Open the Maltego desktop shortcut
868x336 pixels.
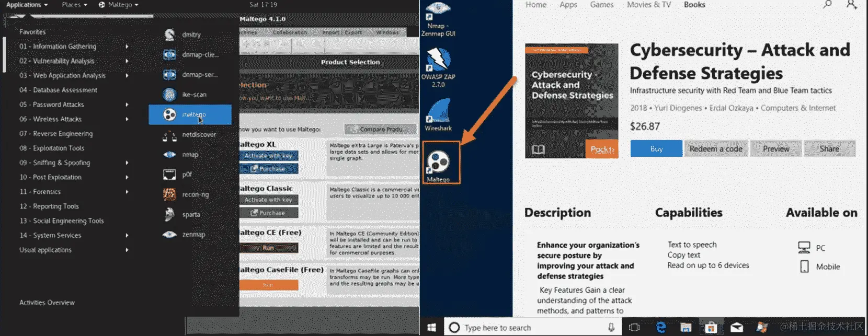441,163
